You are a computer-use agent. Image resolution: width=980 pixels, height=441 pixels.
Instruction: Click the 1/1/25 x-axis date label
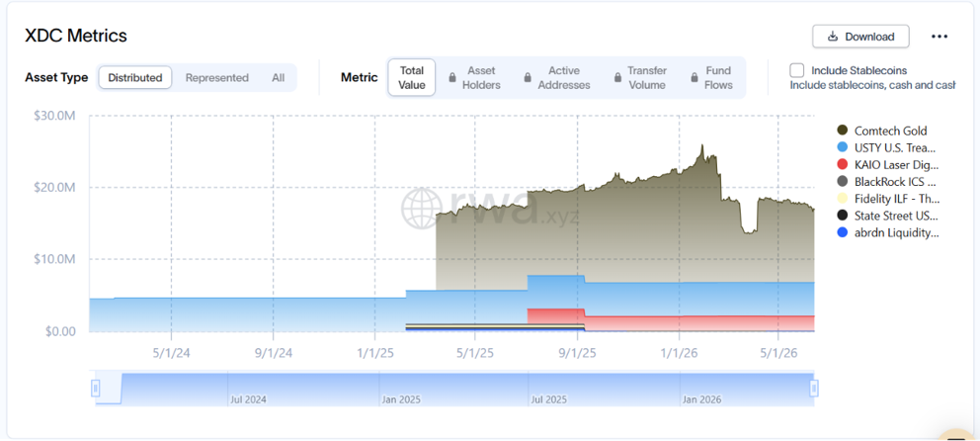pyautogui.click(x=375, y=353)
